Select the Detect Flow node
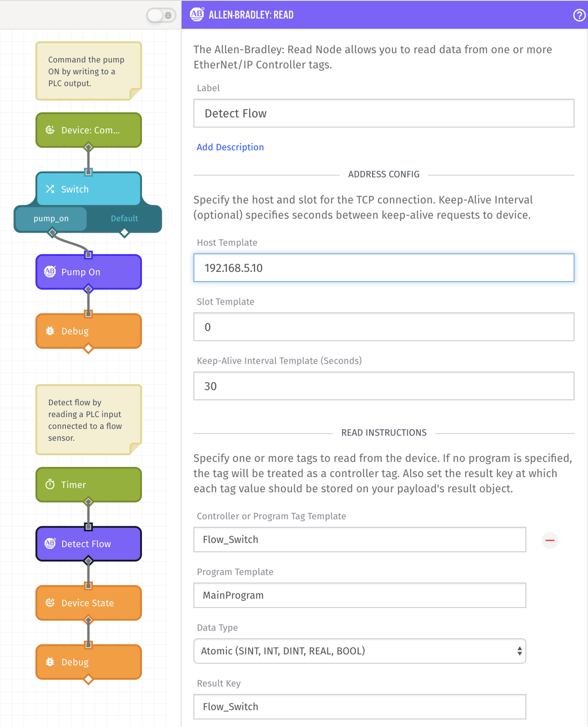The height and width of the screenshot is (727, 588). coord(89,544)
